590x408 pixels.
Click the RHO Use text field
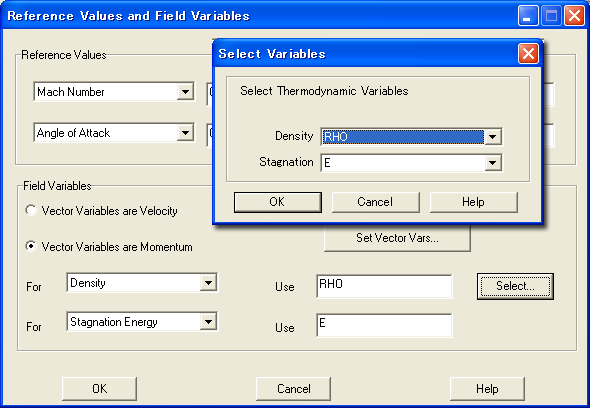(384, 286)
